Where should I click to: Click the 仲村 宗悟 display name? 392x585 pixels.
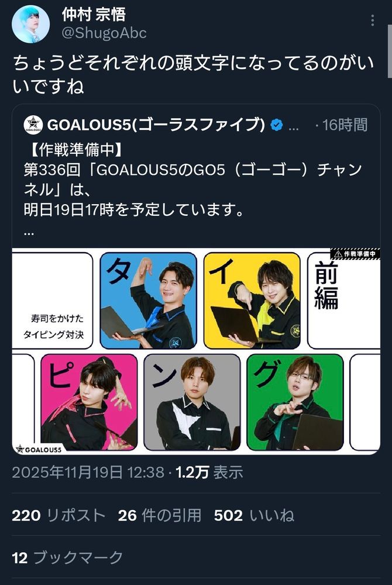(94, 15)
